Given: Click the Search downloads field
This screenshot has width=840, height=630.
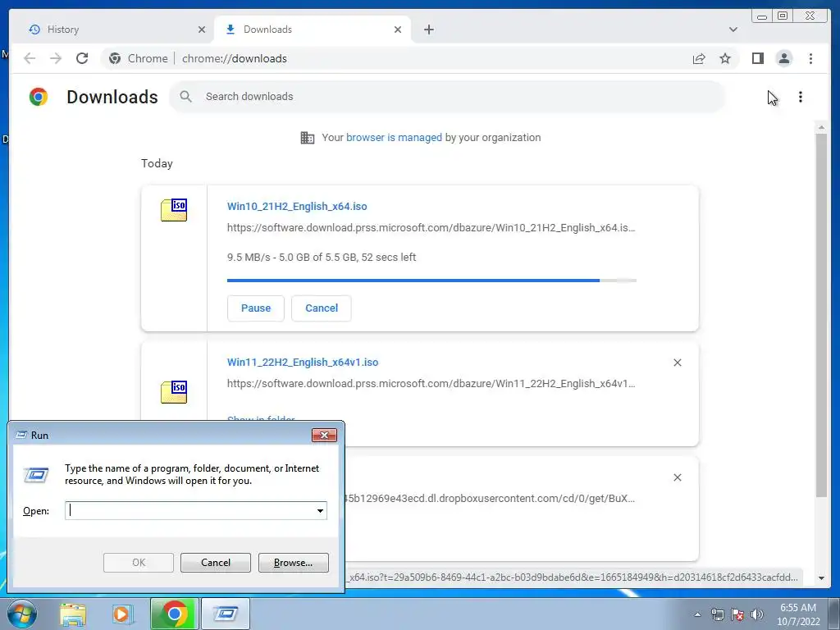Looking at the screenshot, I should click(447, 97).
